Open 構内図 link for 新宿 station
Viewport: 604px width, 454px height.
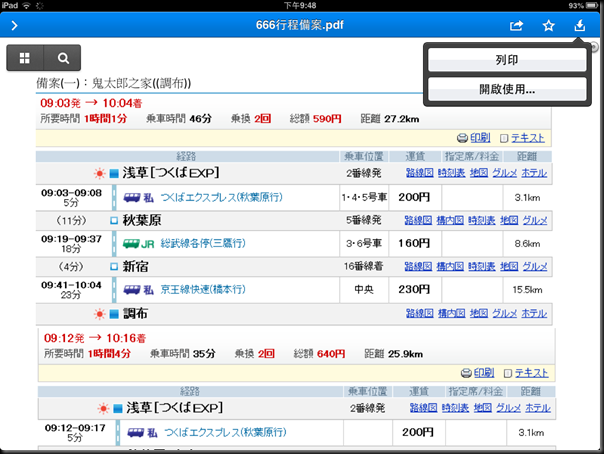[450, 266]
